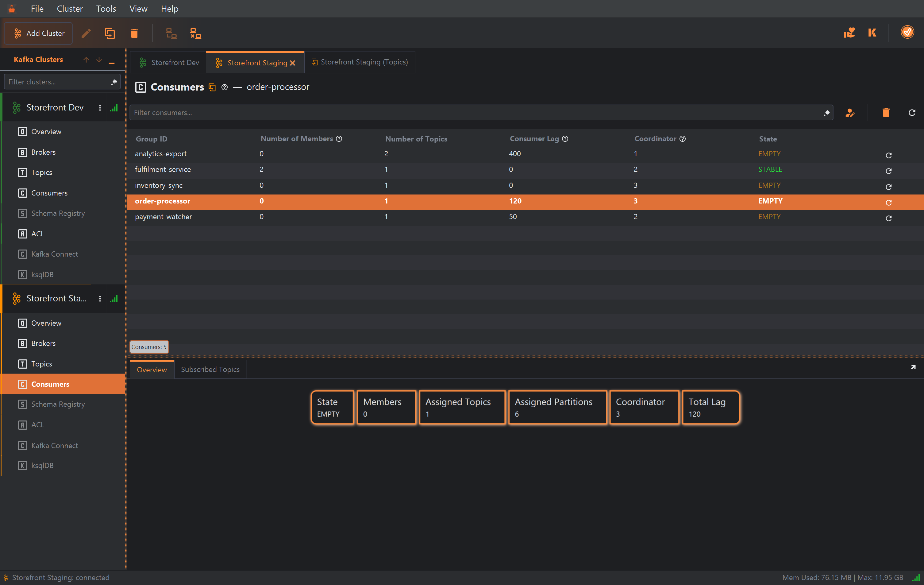The height and width of the screenshot is (585, 924).
Task: Refresh the fulfilment-service row
Action: click(x=889, y=171)
